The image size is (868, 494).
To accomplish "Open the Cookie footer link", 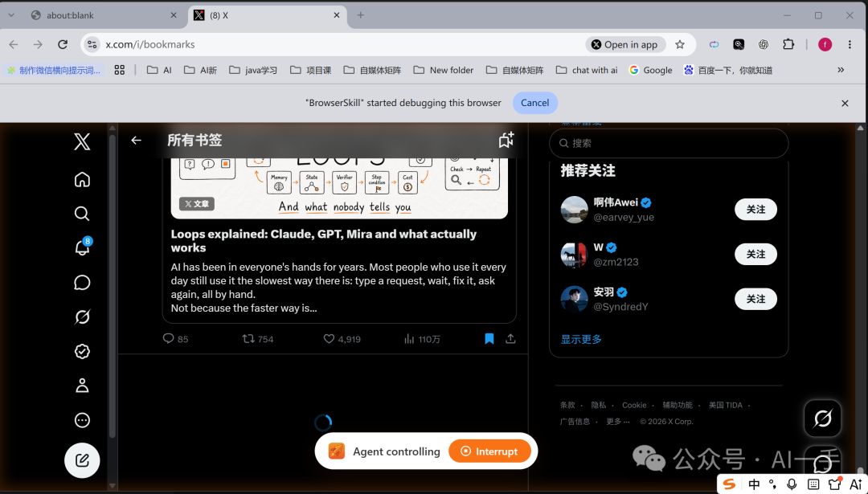I will [x=634, y=405].
